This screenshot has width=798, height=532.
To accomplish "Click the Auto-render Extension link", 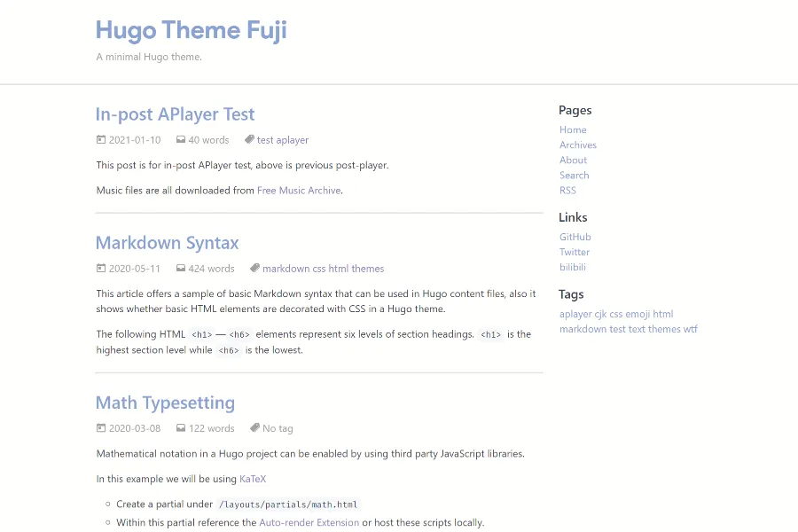I will coord(309,522).
